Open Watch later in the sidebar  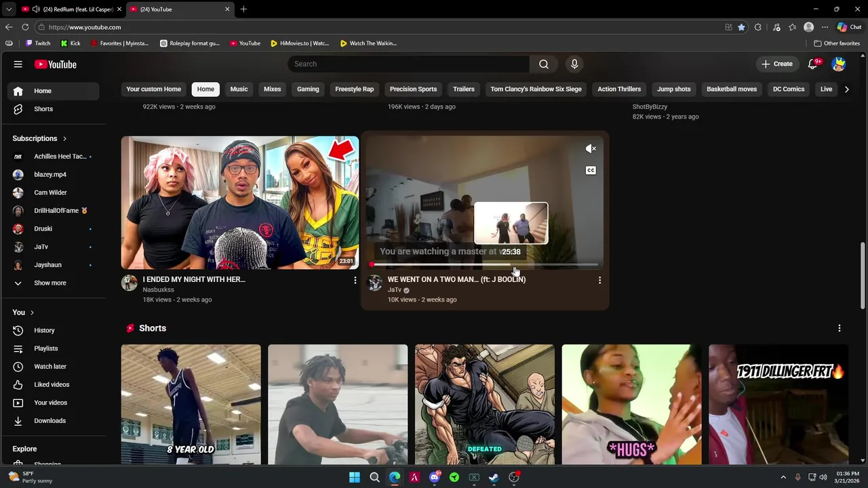tap(54, 367)
